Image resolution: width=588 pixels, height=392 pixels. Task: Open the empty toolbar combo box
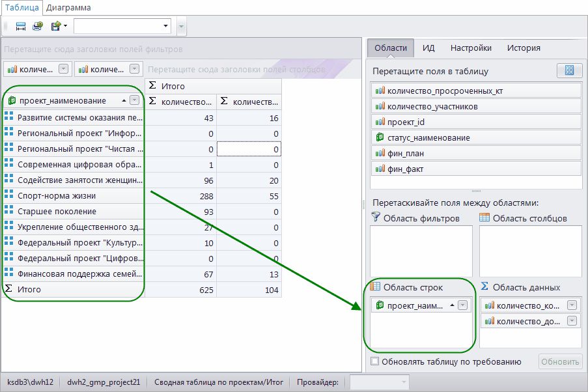point(165,26)
